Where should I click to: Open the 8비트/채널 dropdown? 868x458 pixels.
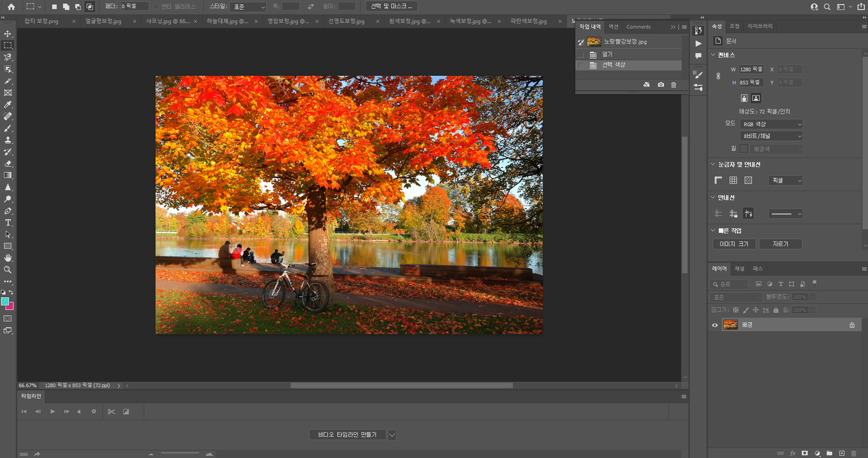[x=771, y=136]
